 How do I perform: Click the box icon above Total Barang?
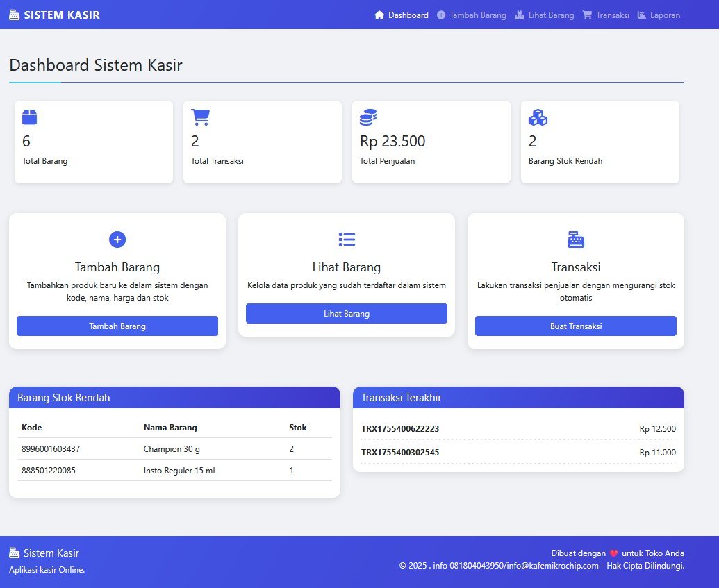(x=29, y=117)
